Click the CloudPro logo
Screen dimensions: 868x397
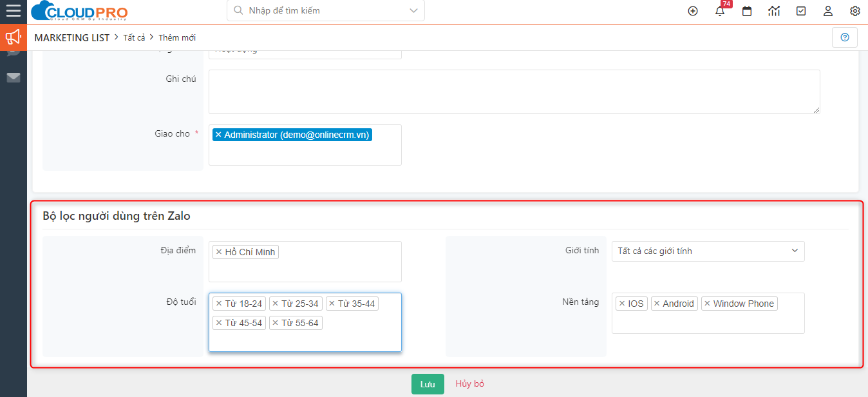[79, 11]
